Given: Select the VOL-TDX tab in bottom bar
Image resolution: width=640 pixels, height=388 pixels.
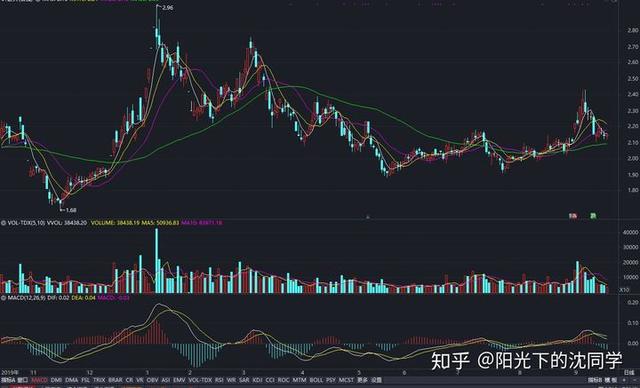Looking at the screenshot, I should point(200,380).
